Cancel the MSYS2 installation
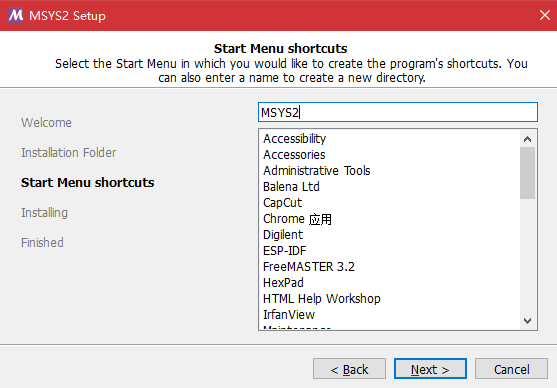This screenshot has height=388, width=557. (512, 369)
